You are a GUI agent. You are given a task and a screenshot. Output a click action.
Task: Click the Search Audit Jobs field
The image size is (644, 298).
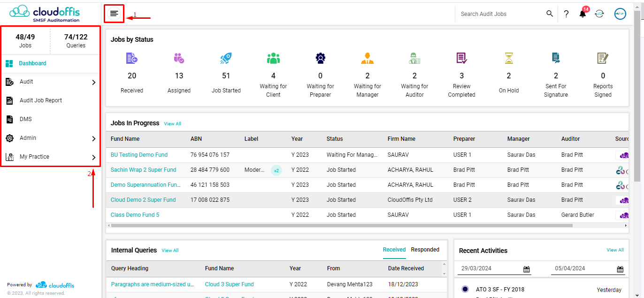coord(500,14)
